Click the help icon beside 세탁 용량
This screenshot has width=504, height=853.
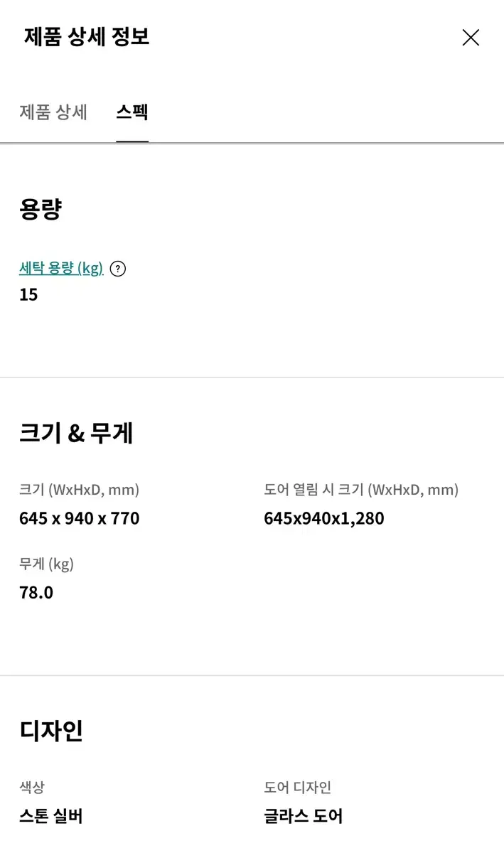(118, 269)
